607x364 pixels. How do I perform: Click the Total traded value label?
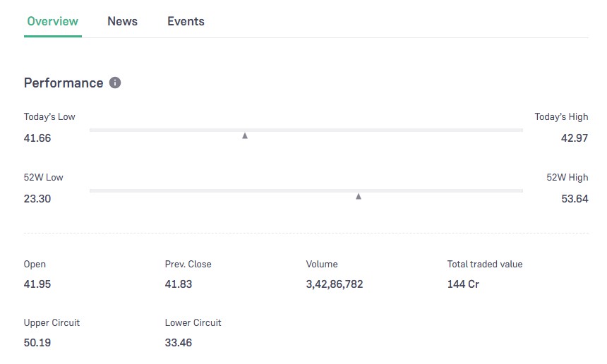point(485,264)
